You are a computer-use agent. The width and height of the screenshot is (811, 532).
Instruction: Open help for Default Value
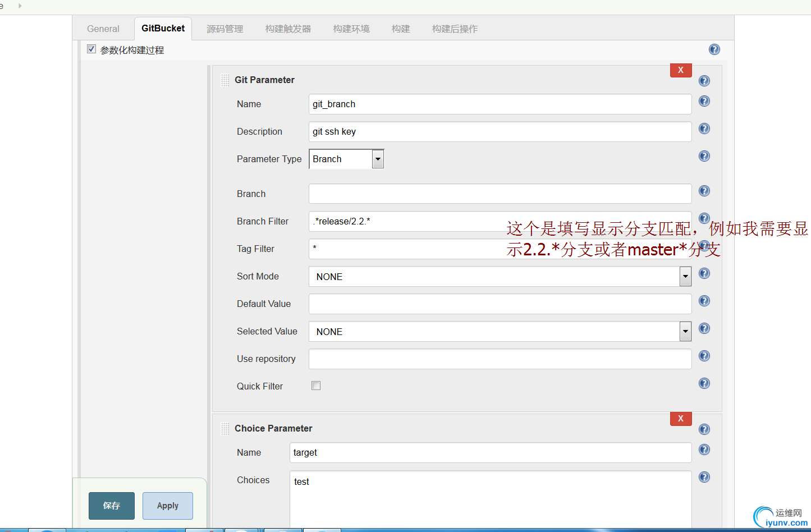click(x=704, y=301)
